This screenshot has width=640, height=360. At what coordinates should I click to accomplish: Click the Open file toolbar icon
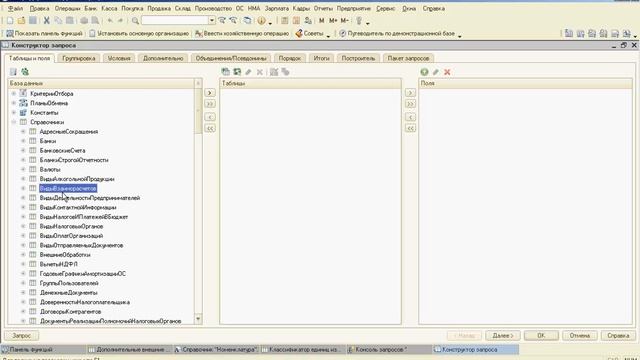(21, 20)
